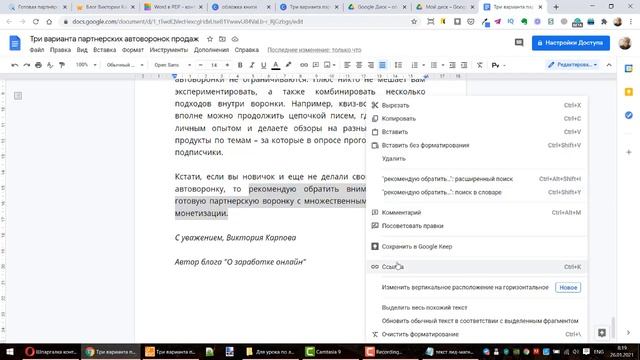Choose Ссылка in context menu
The width and height of the screenshot is (640, 360).
(x=477, y=267)
